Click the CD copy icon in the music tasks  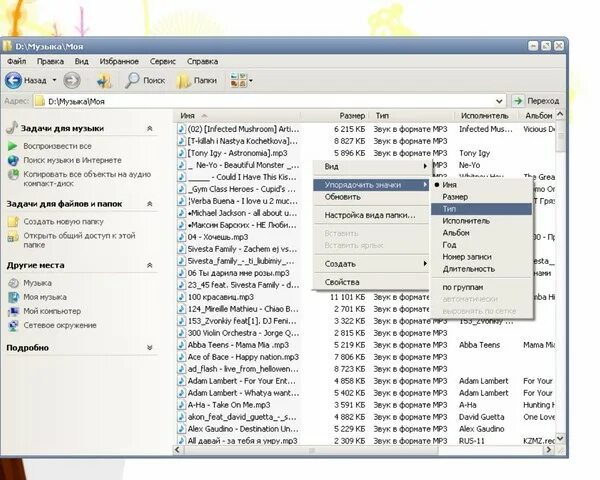tap(13, 175)
